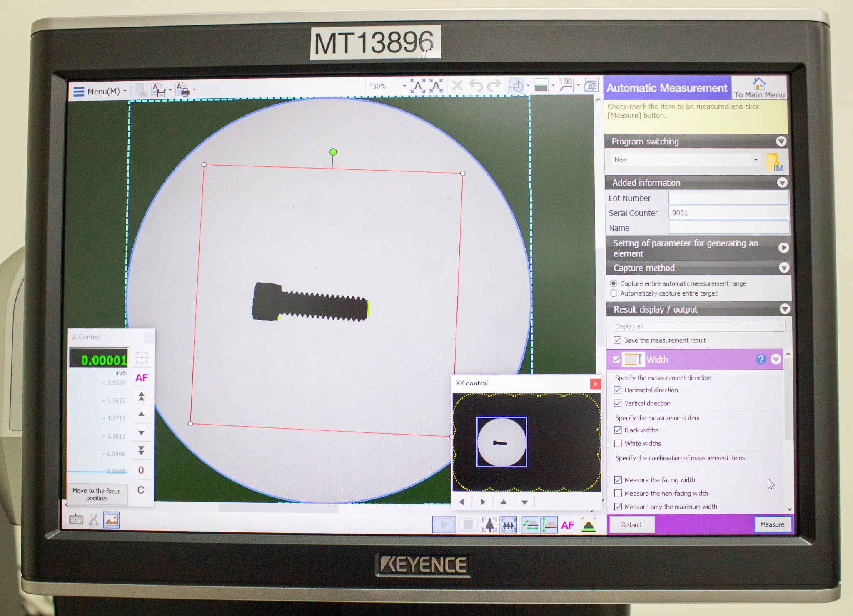Image resolution: width=853 pixels, height=616 pixels.
Task: Toggle the Vertical direction checkbox
Action: (618, 403)
